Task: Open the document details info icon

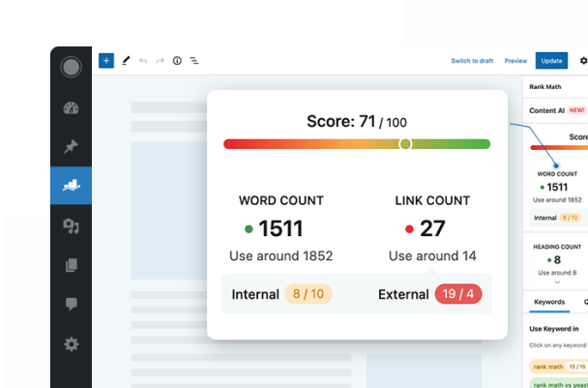Action: pyautogui.click(x=177, y=61)
